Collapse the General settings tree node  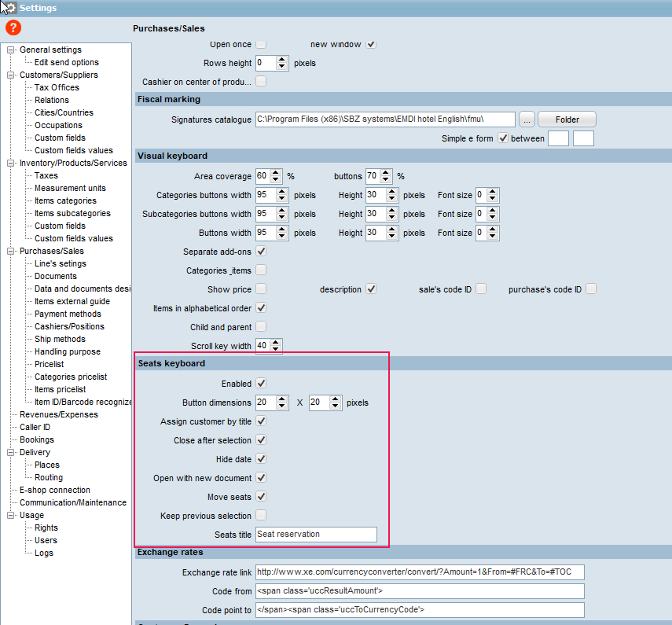[10, 50]
